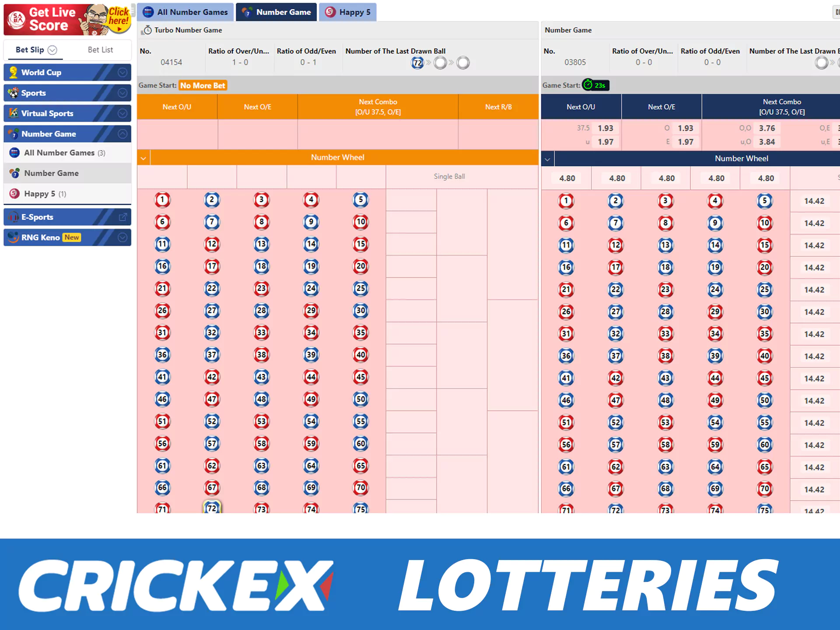
Task: Select ball 36 in right Number Game
Action: click(566, 356)
